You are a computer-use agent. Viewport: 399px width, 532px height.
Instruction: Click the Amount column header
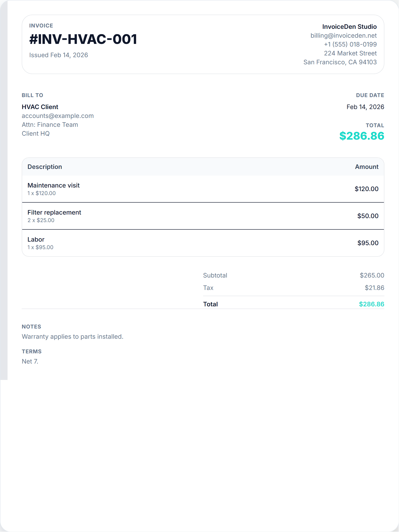[x=366, y=167]
